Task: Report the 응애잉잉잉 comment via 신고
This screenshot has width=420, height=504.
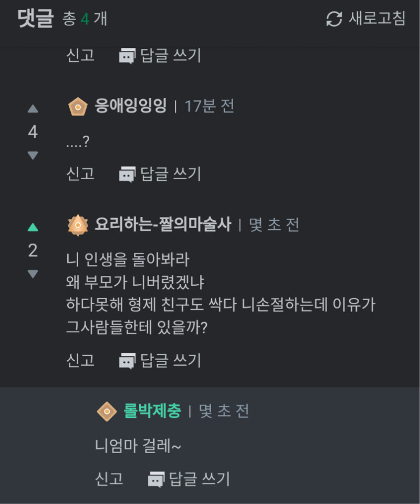Action: pos(80,174)
